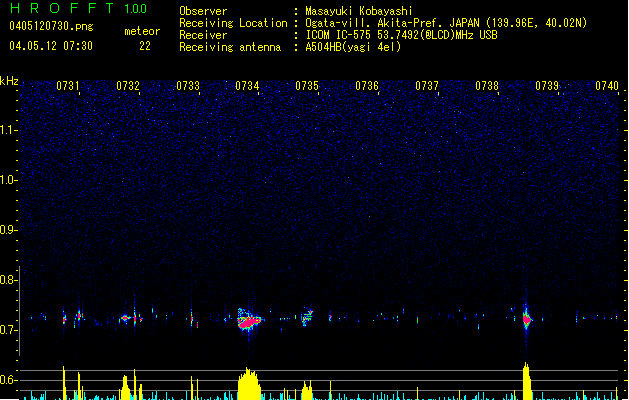Image resolution: width=629 pixels, height=400 pixels.
Task: Click time marker 0739
Action: tap(547, 86)
